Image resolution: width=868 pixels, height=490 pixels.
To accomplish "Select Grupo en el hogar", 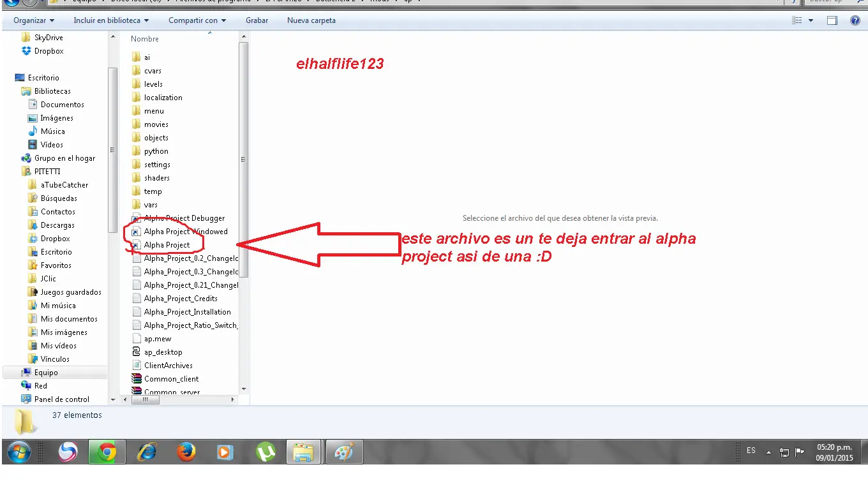I will coord(64,158).
